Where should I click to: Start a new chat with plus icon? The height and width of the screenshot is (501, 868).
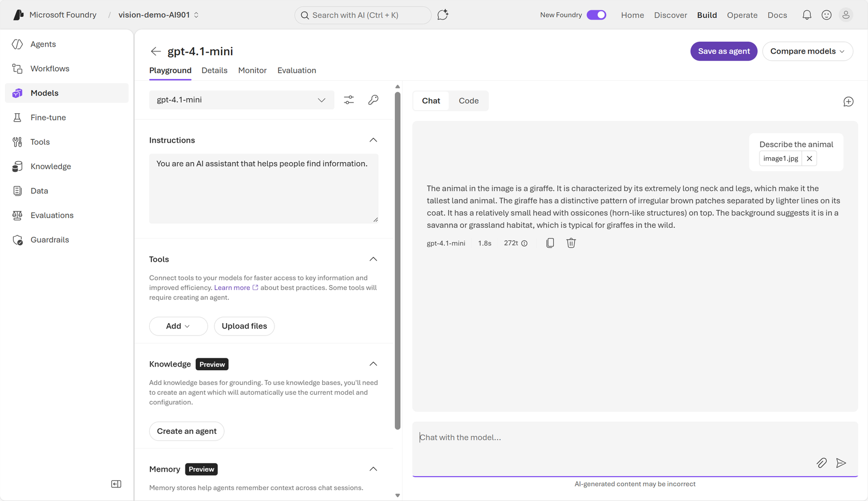848,102
